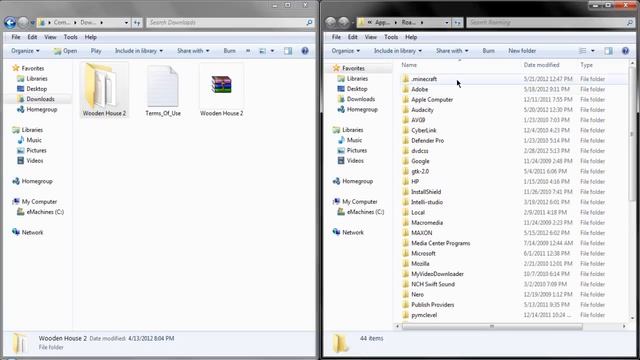Image resolution: width=640 pixels, height=360 pixels.
Task: Open Tools menu in Downloads window
Action: point(71,37)
